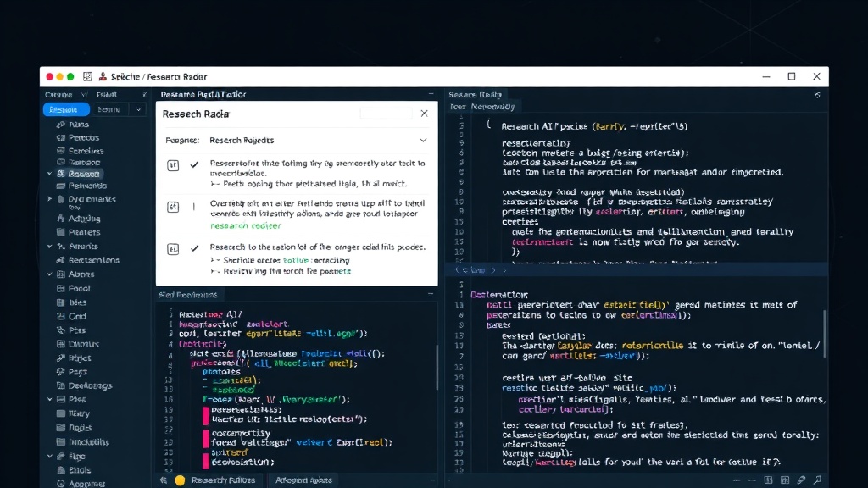The width and height of the screenshot is (868, 488).
Task: Collapse the 'Atbnrs' tree node arrow
Action: (49, 274)
